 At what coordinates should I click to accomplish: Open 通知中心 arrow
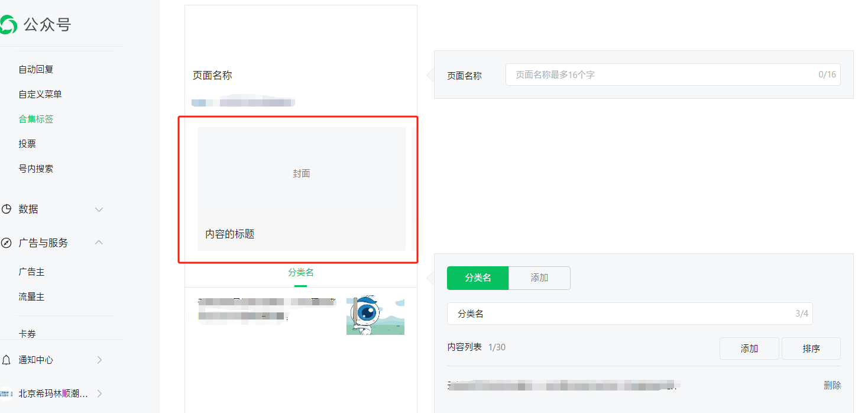point(99,360)
